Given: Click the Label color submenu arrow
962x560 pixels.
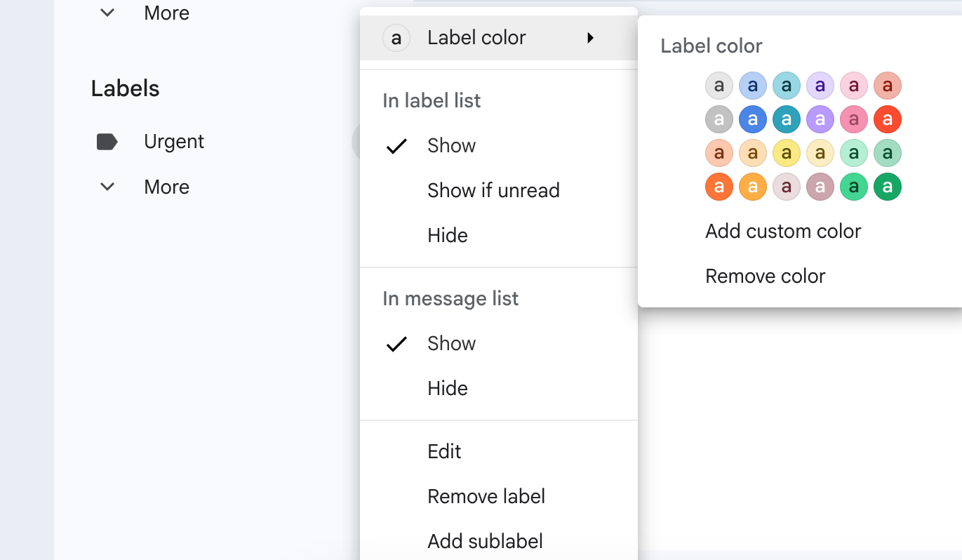Looking at the screenshot, I should click(591, 38).
